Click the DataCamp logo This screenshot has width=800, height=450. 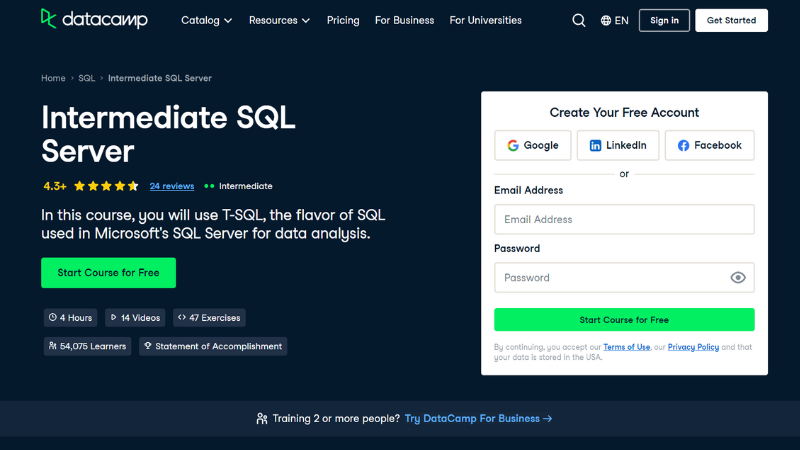click(94, 19)
